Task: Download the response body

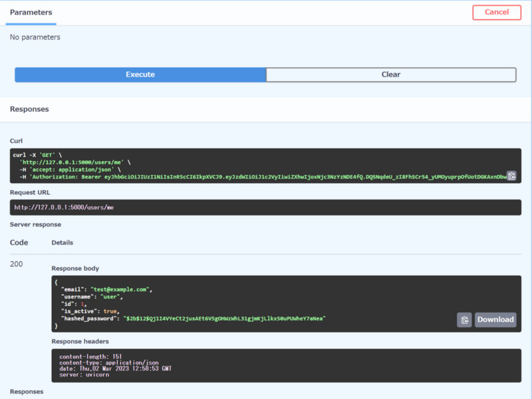Action: pyautogui.click(x=495, y=320)
